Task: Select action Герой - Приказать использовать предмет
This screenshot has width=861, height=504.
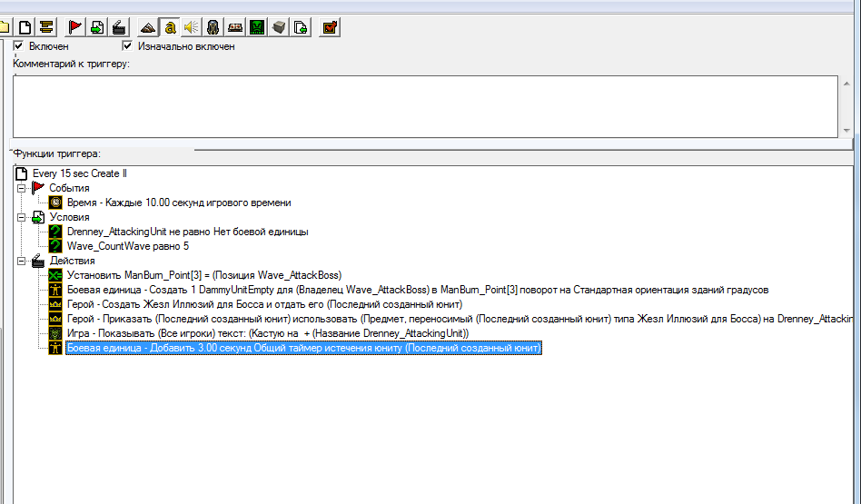Action: 459,319
